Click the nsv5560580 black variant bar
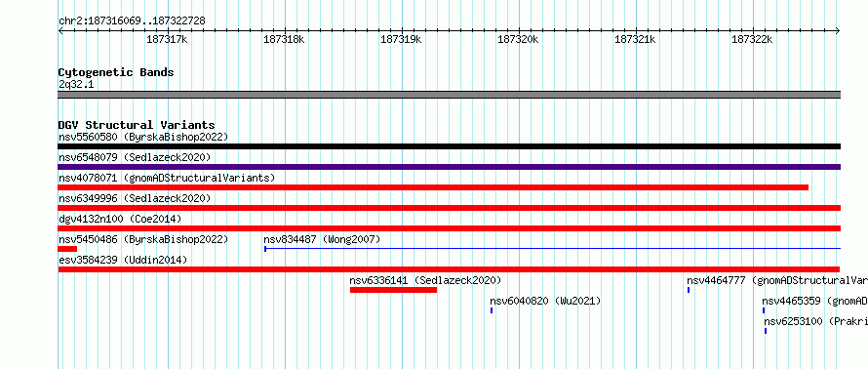The height and width of the screenshot is (369, 868). coord(449,146)
